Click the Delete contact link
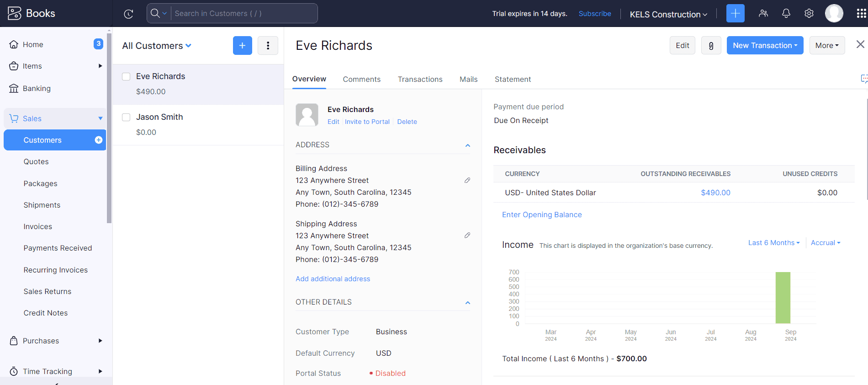Viewport: 868px width, 385px height. [407, 122]
